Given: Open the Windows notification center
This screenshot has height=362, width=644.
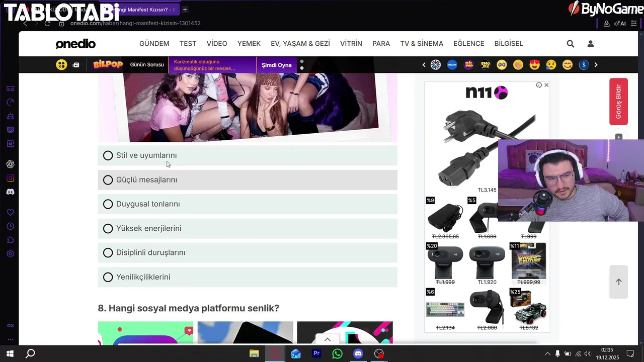Looking at the screenshot, I should [630, 353].
